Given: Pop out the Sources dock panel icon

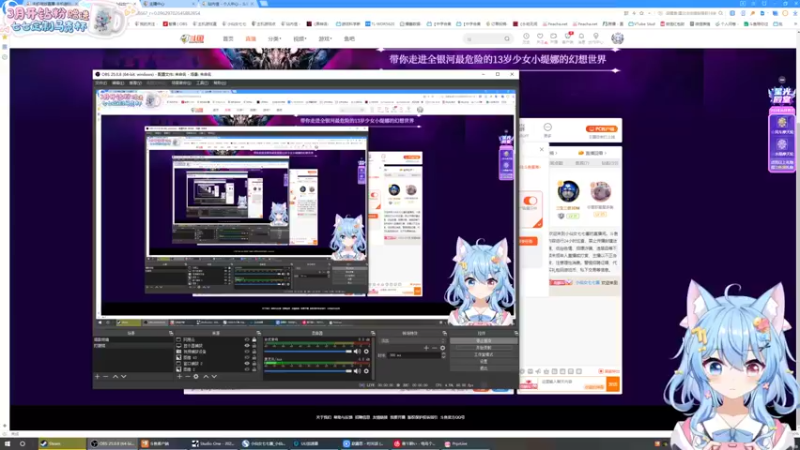Looking at the screenshot, I should tap(259, 333).
